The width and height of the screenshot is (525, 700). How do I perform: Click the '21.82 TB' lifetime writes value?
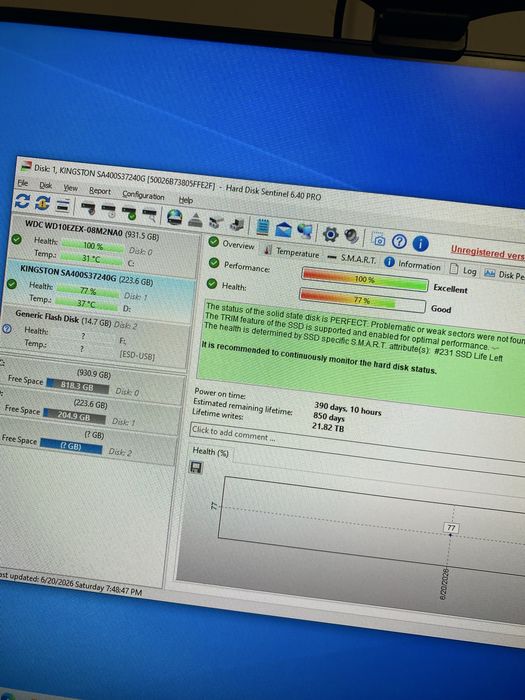point(328,427)
